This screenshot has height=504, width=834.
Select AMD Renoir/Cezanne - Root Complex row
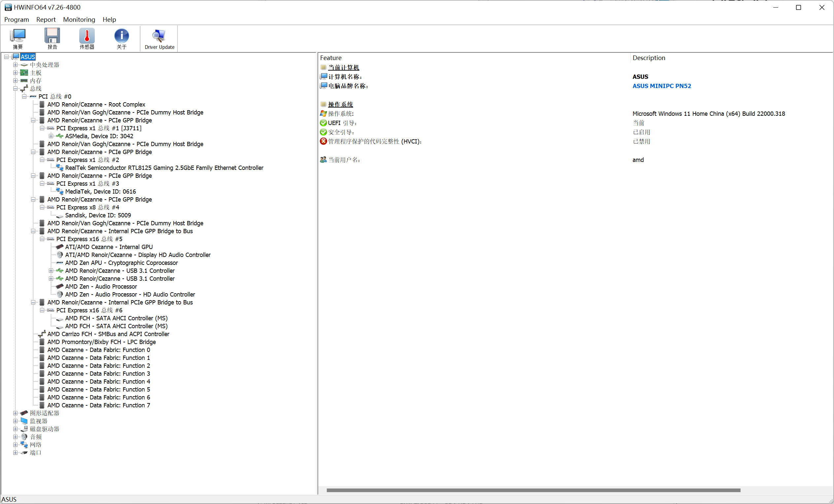(96, 105)
